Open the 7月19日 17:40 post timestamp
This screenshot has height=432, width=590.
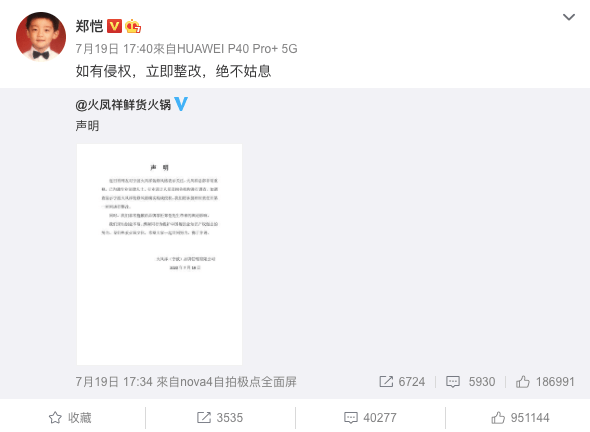[x=114, y=49]
